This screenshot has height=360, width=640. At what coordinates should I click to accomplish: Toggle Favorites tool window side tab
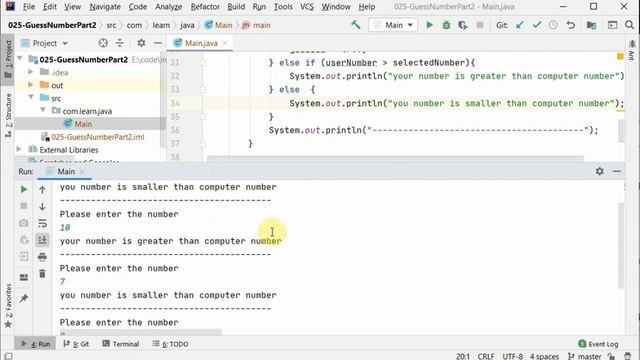[x=8, y=305]
